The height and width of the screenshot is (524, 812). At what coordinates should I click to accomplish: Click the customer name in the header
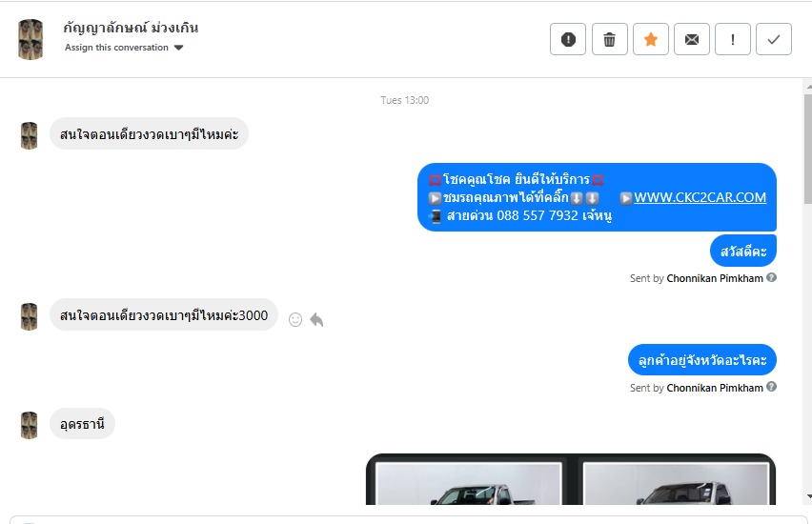click(x=131, y=28)
